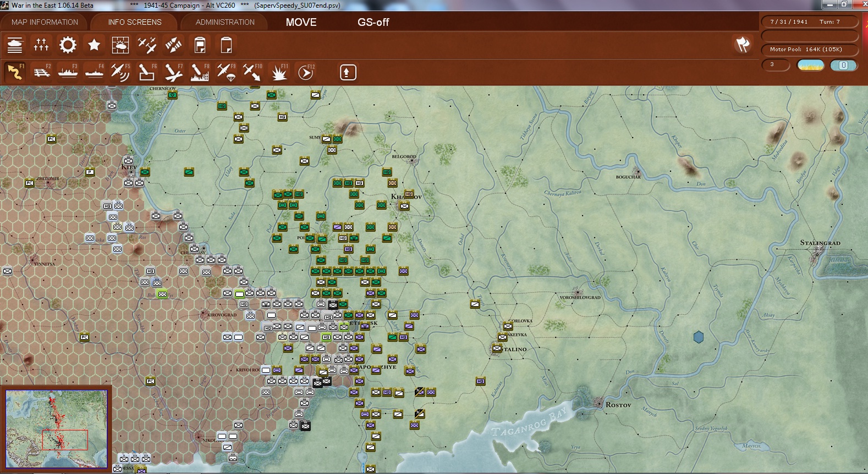Image resolution: width=868 pixels, height=474 pixels.
Task: Select the F10 air transfer tool
Action: tap(252, 72)
